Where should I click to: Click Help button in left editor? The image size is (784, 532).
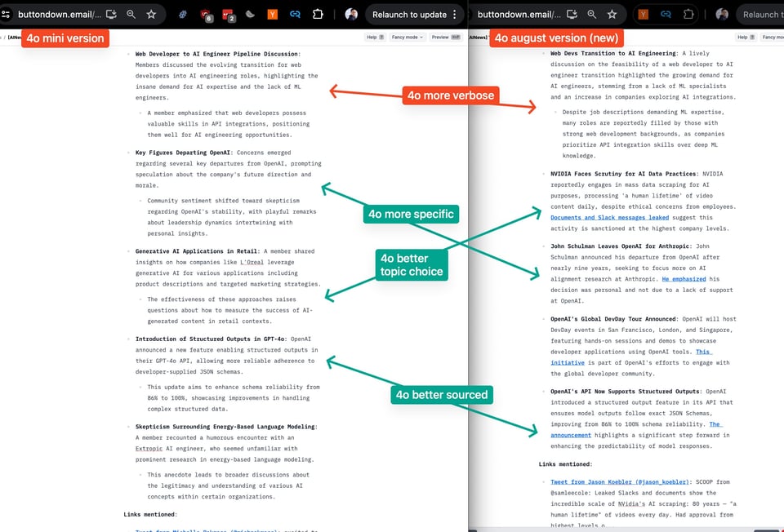tap(372, 37)
